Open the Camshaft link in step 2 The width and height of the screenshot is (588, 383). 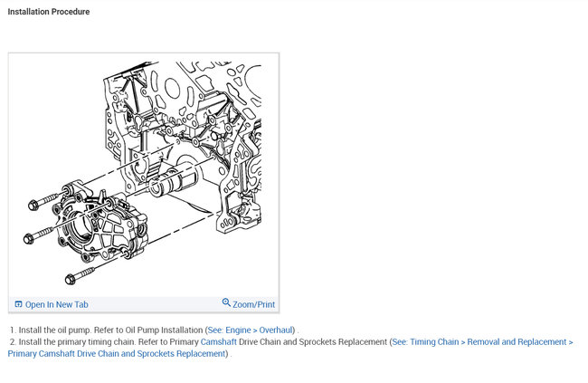pyautogui.click(x=219, y=341)
